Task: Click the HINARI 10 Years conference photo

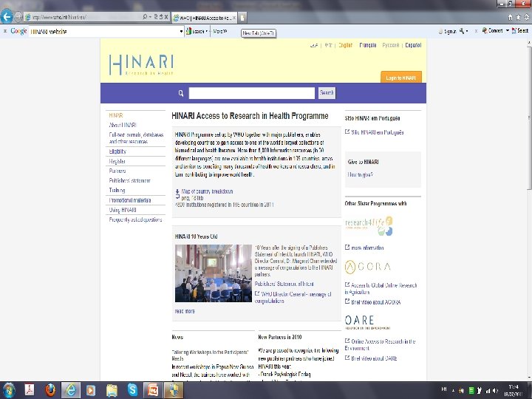Action: [214, 273]
